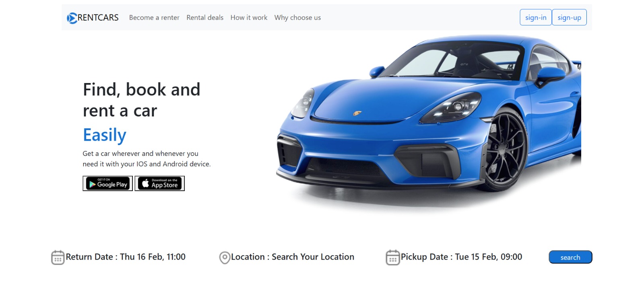
Task: Open Why choose us nav link
Action: tap(297, 18)
